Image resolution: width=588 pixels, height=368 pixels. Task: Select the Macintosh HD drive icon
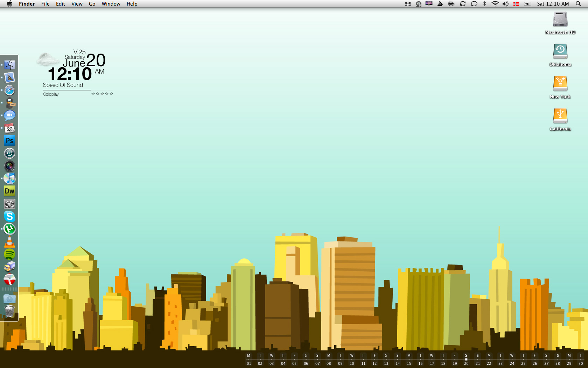click(560, 20)
